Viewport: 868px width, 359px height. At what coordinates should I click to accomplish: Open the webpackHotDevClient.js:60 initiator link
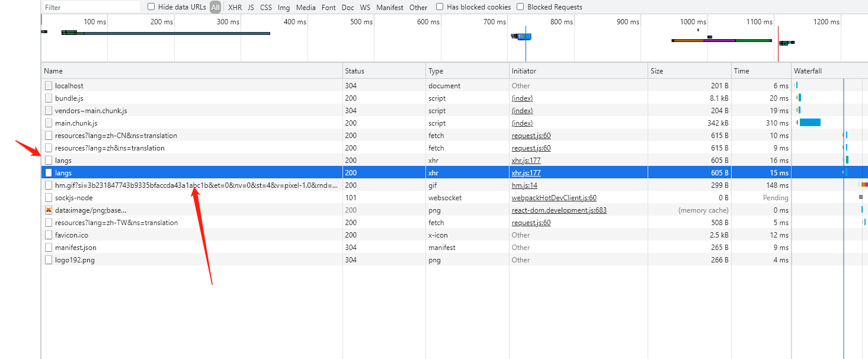[x=554, y=198]
